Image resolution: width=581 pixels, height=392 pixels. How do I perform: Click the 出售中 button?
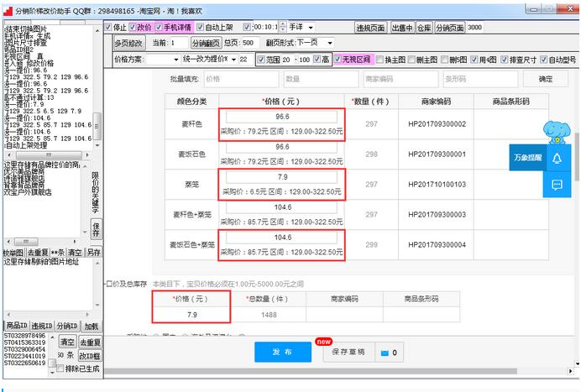[402, 28]
